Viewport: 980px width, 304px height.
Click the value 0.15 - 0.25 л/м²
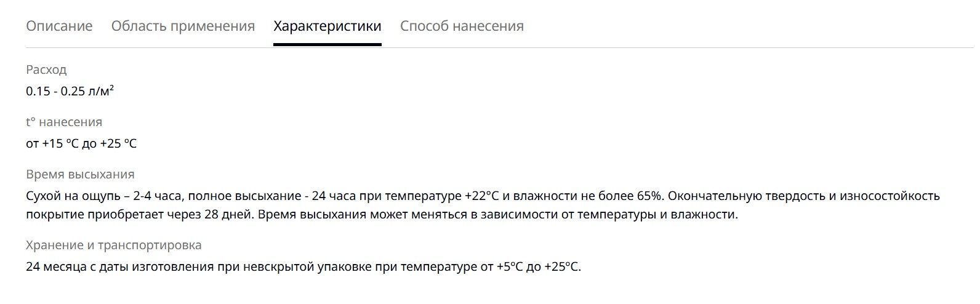point(70,91)
